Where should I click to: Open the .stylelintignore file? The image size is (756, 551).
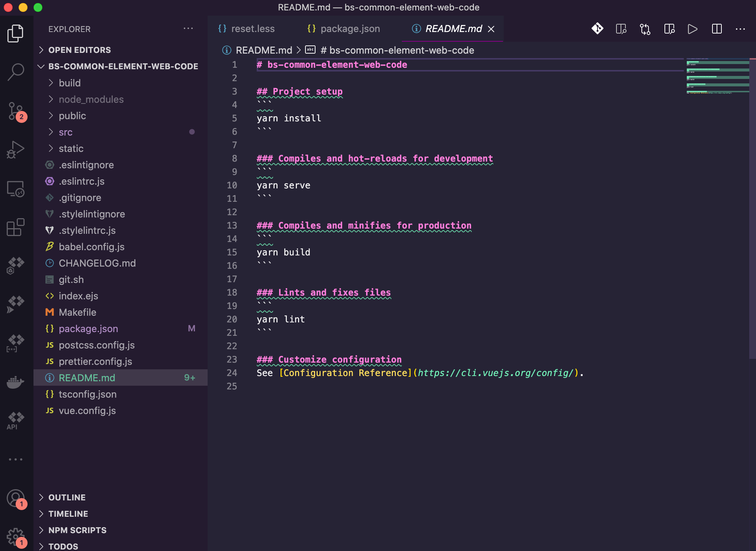[x=121, y=214]
